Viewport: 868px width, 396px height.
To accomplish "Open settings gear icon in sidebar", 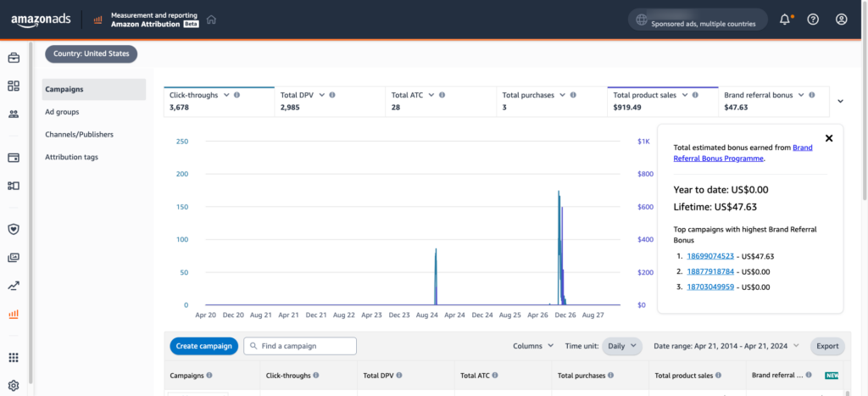I will [14, 386].
